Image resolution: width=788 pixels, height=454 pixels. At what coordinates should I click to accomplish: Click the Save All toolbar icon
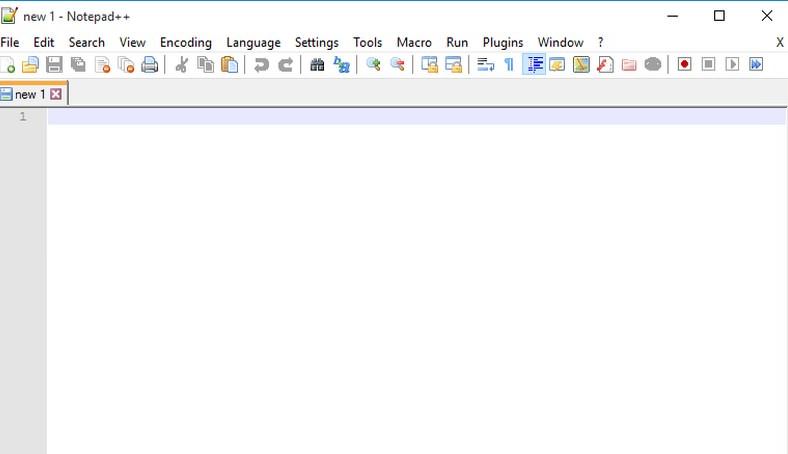pos(78,64)
